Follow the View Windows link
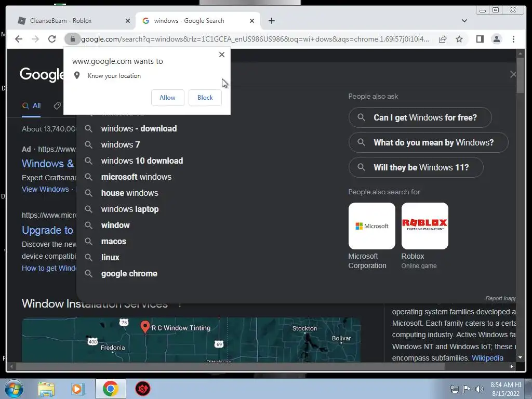Screen dimensions: 532x399 [x=45, y=189]
